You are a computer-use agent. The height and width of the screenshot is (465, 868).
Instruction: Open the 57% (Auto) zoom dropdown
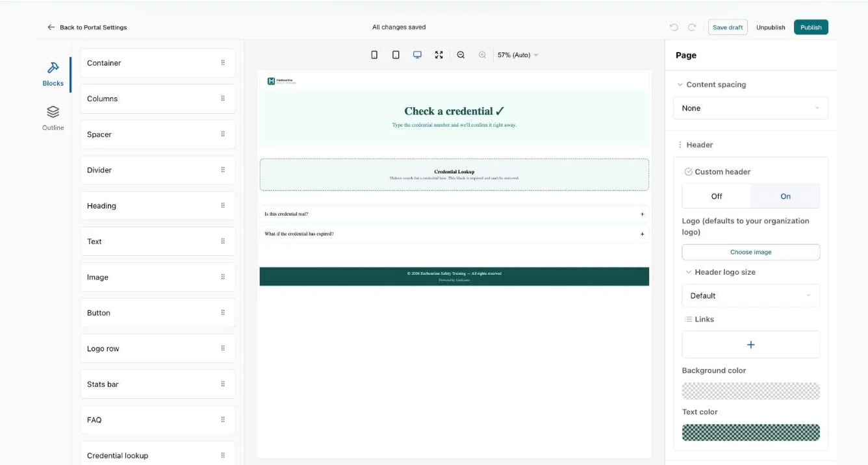tap(518, 55)
